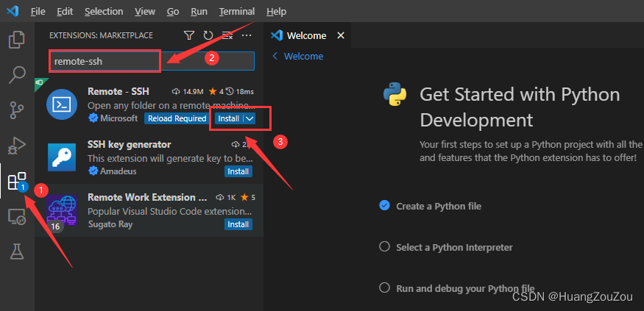Open the Run and Debug view
The height and width of the screenshot is (311, 644).
pyautogui.click(x=17, y=145)
